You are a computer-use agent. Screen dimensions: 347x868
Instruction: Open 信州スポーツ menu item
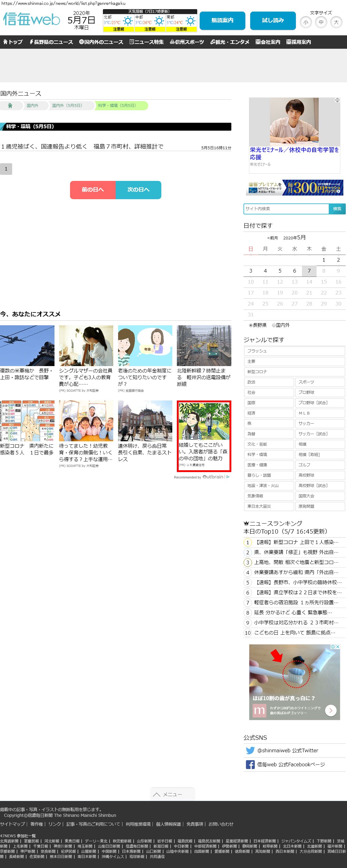[x=187, y=42]
